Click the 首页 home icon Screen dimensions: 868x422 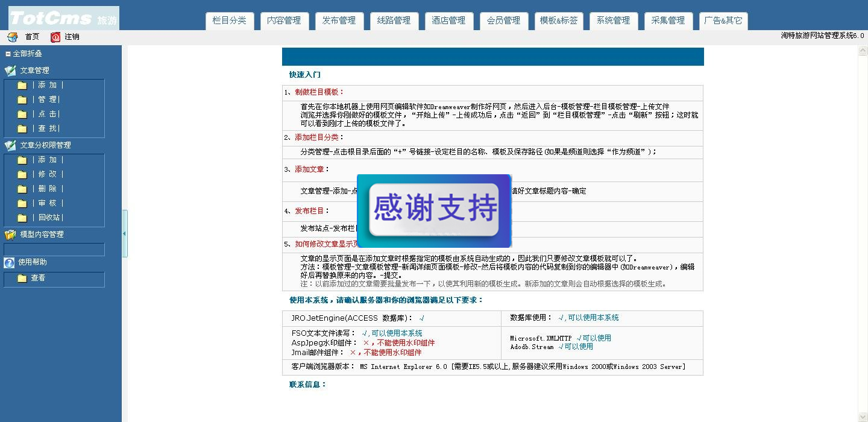point(13,37)
